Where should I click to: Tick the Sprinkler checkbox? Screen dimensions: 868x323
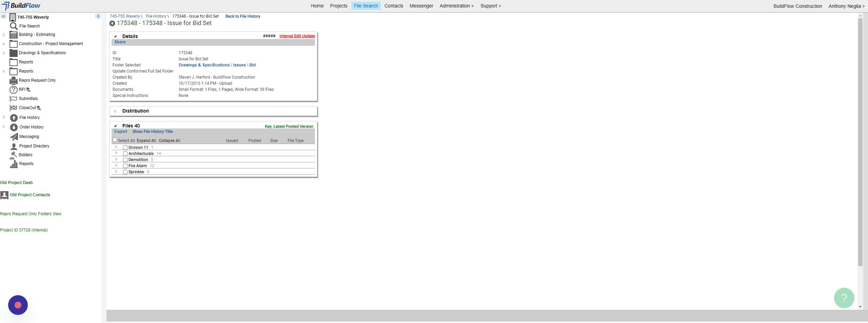(125, 172)
